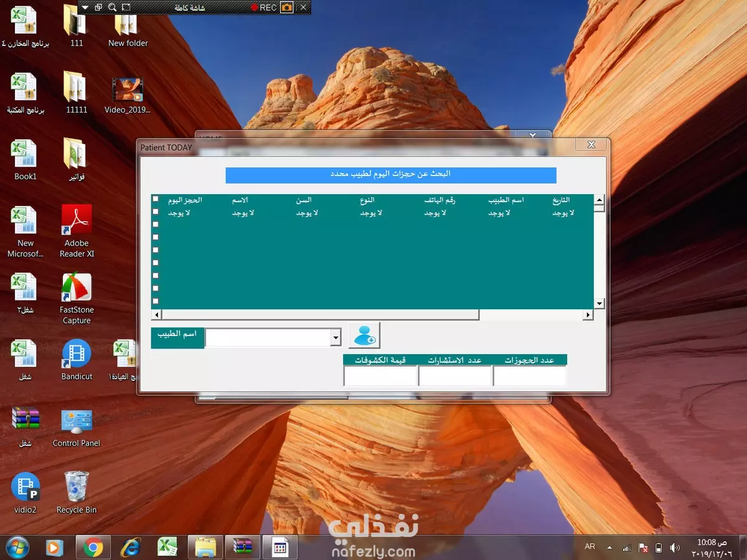Viewport: 747px width, 560px height.
Task: Select the 11111 folder icon
Action: click(77, 93)
